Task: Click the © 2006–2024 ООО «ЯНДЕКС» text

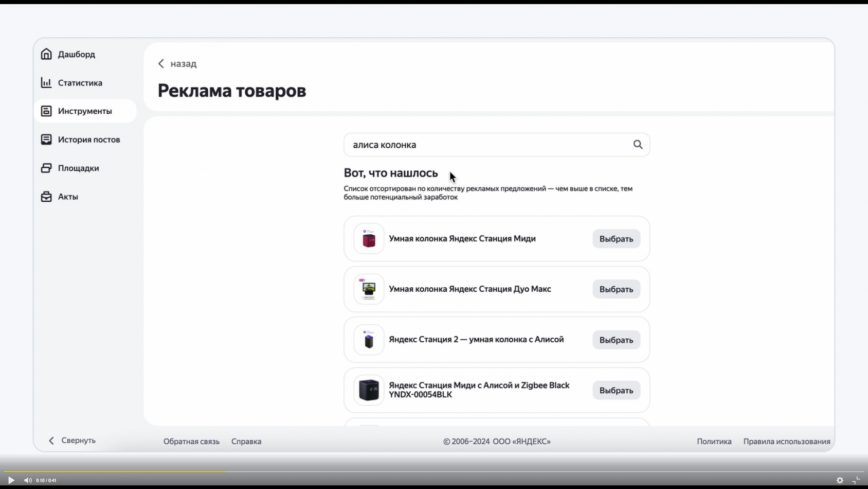Action: coord(497,442)
